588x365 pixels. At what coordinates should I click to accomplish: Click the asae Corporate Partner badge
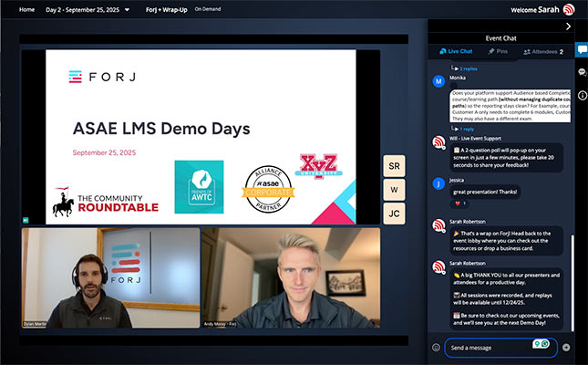(x=268, y=189)
